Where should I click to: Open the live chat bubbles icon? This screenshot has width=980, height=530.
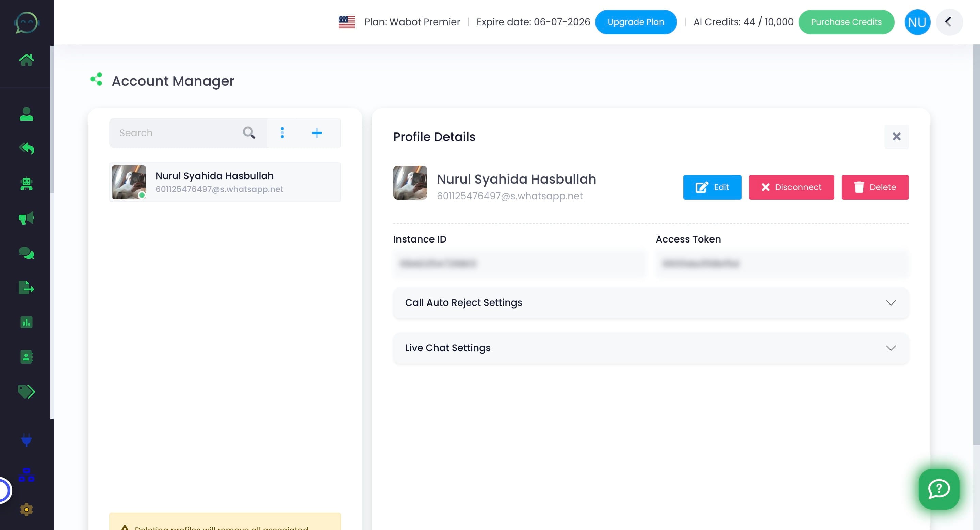26,253
